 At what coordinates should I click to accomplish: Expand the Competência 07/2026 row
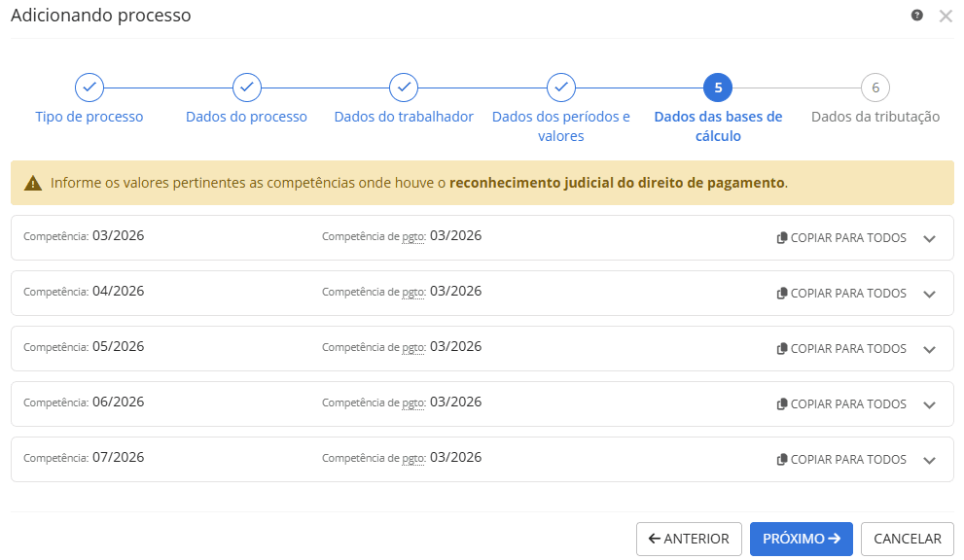pos(930,459)
